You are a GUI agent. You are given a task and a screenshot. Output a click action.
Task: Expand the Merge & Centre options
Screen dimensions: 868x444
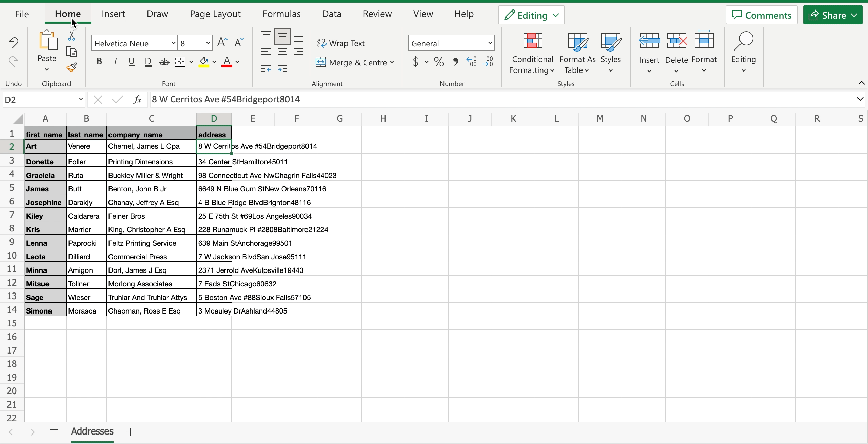point(392,62)
